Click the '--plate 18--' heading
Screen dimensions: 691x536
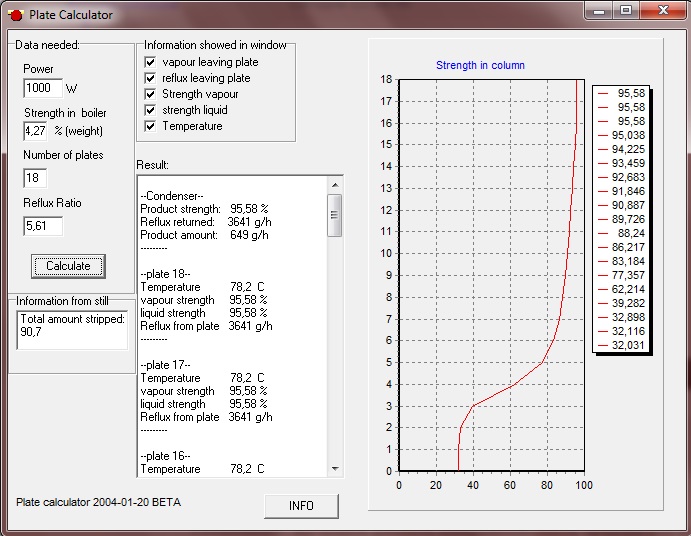pos(165,274)
